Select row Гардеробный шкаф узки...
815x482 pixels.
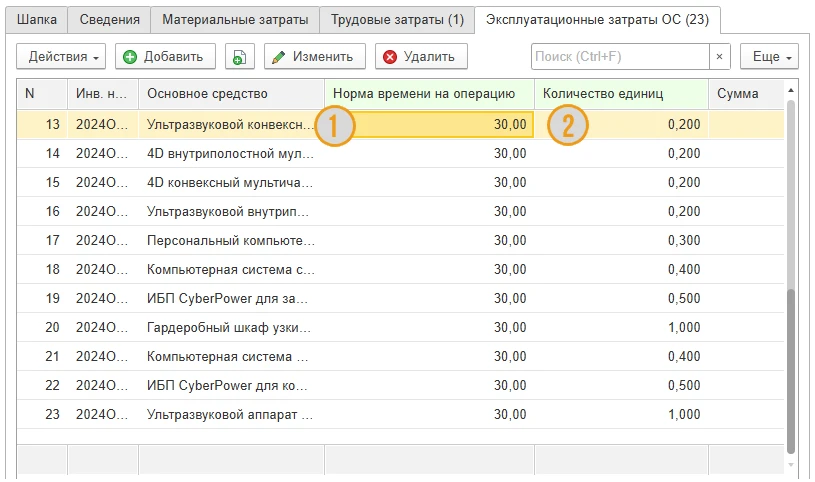[400, 328]
